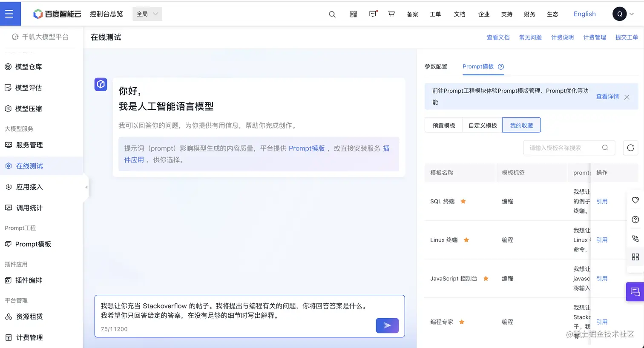Open the QR code icon
Viewport: 644px width, 348px height.
click(354, 14)
